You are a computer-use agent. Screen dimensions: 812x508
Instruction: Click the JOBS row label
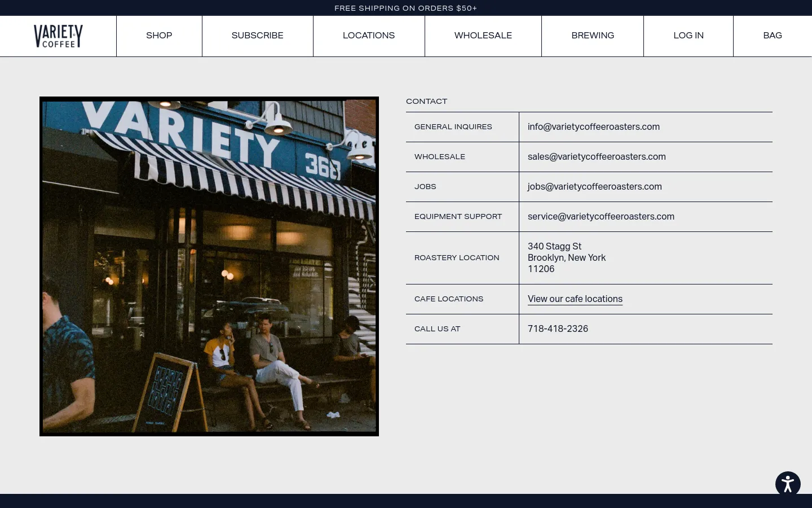click(x=425, y=187)
